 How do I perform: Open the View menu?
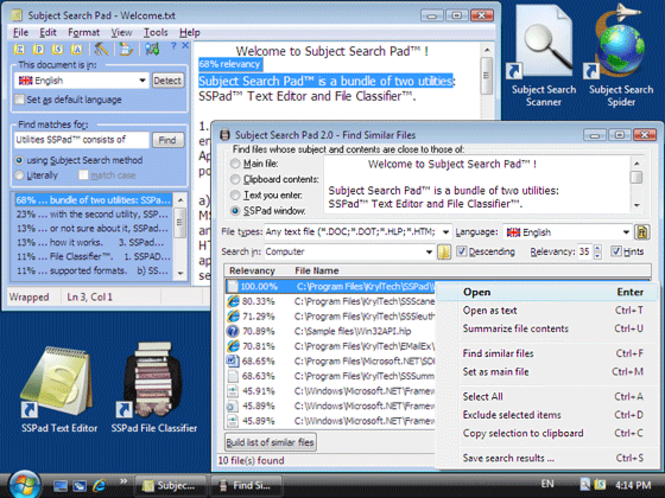point(121,32)
